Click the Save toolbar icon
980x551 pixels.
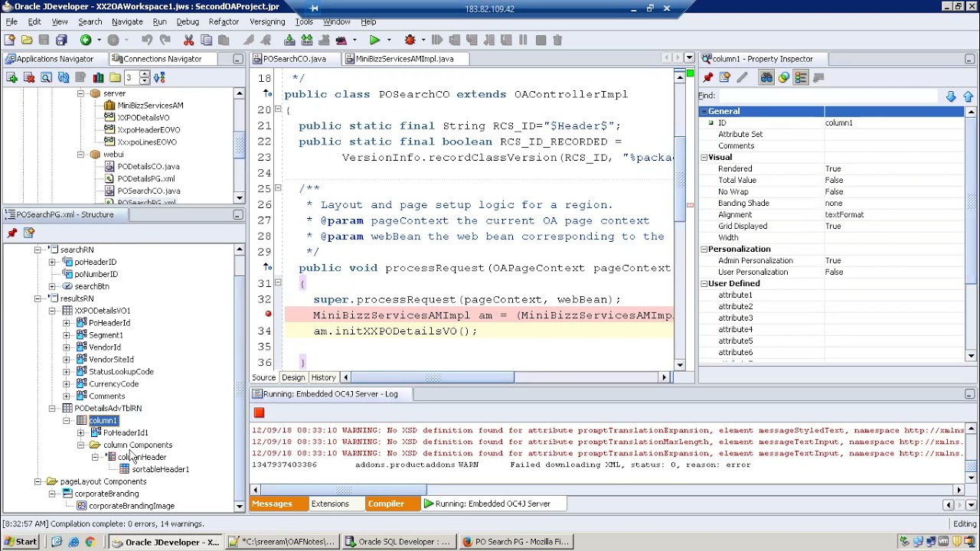(x=44, y=40)
